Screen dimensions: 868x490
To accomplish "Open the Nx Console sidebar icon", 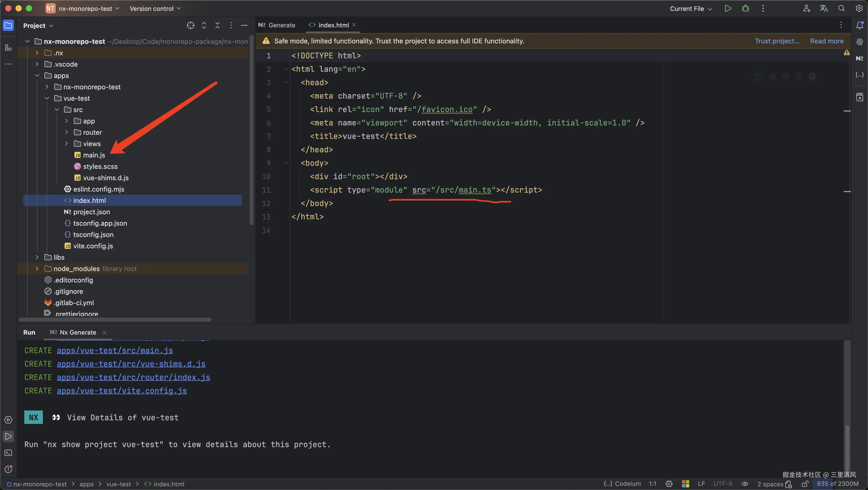I will coord(859,58).
